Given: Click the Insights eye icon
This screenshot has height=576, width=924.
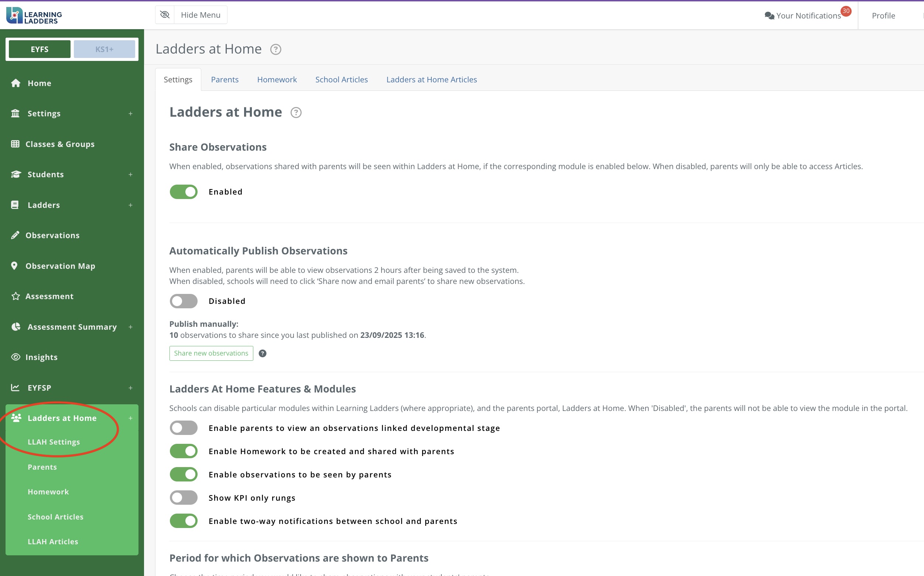Looking at the screenshot, I should 16,357.
